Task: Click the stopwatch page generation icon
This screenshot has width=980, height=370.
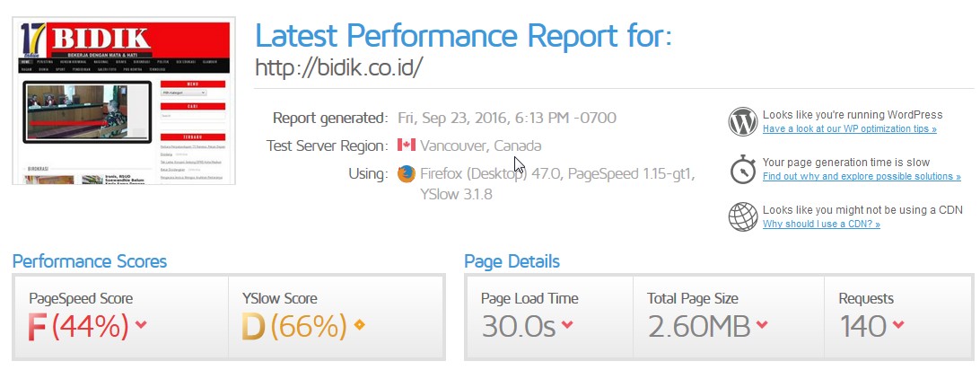Action: pyautogui.click(x=743, y=170)
